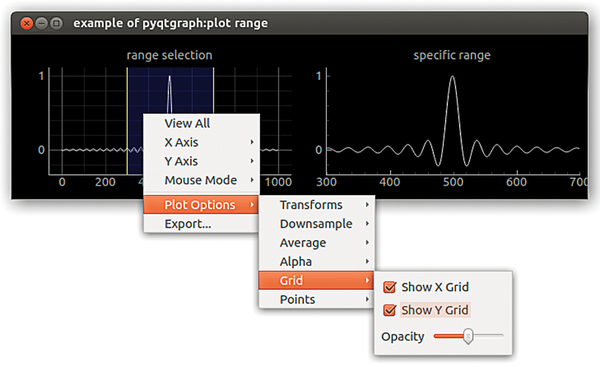The height and width of the screenshot is (367, 600).
Task: Maximize the pyqtgraph window
Action: pyautogui.click(x=56, y=24)
